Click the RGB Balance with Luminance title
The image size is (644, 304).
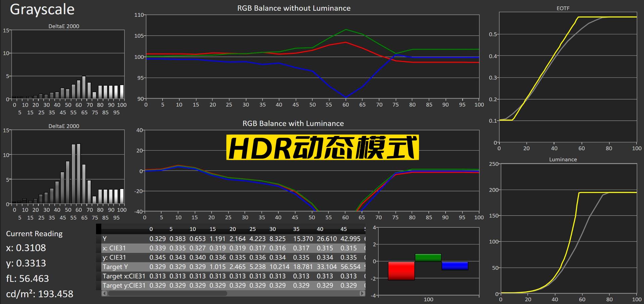[x=293, y=123]
